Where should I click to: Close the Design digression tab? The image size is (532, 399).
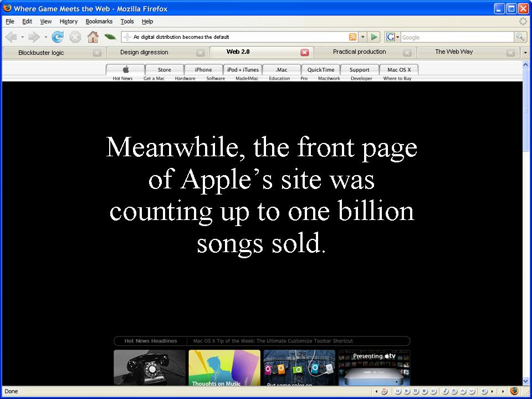[201, 53]
